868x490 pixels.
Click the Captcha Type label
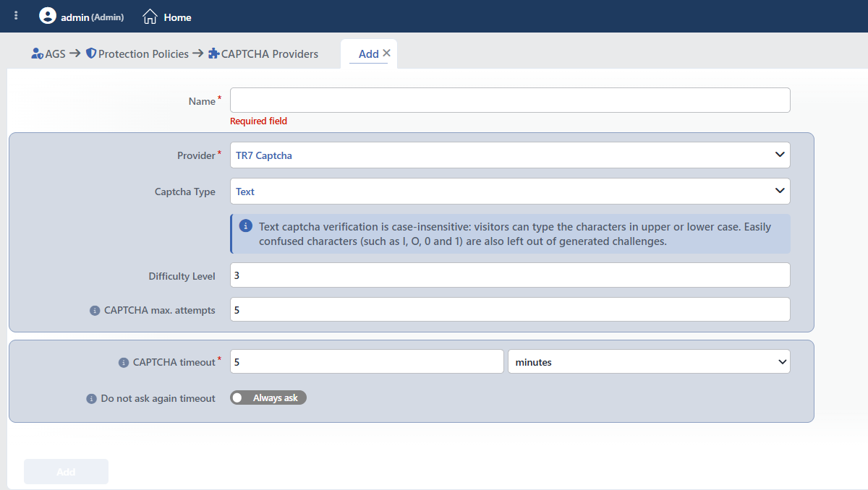tap(185, 192)
